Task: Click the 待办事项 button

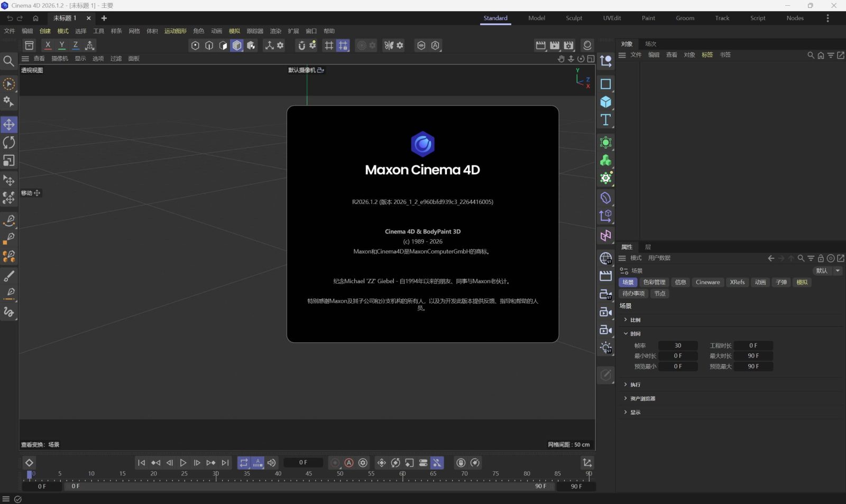Action: click(x=633, y=293)
